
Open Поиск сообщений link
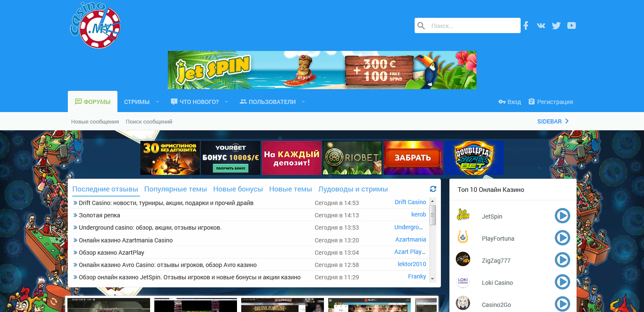[149, 121]
